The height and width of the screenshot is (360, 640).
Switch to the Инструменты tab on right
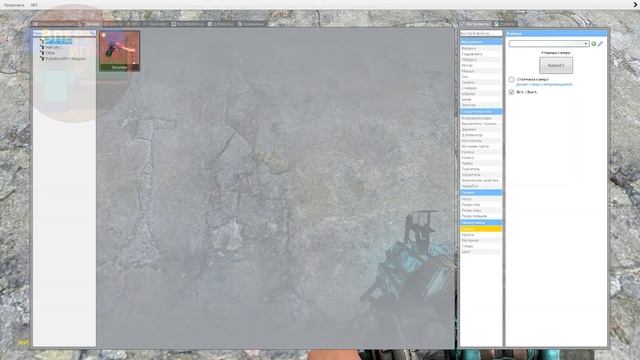[475, 24]
